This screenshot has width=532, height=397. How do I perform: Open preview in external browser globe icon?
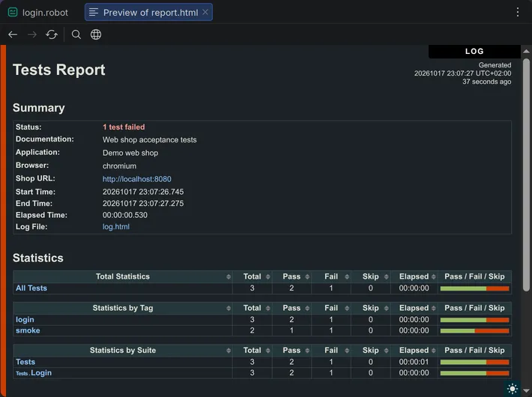click(x=96, y=34)
